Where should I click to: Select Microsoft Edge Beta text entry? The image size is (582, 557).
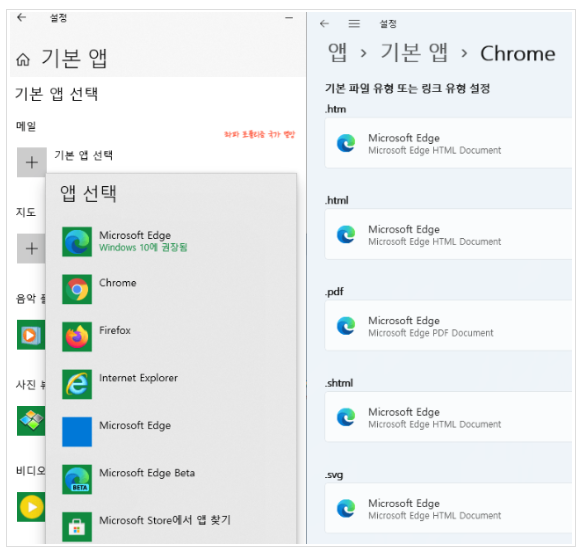click(147, 473)
